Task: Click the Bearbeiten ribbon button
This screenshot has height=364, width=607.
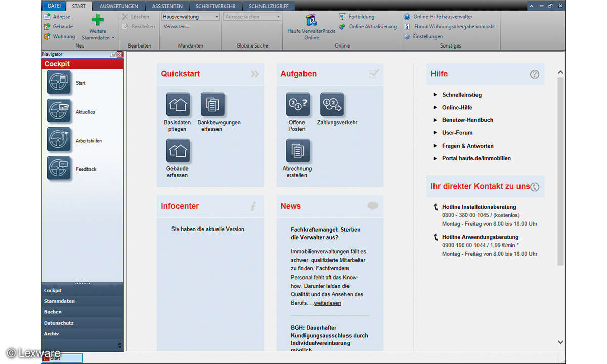Action: [x=139, y=26]
